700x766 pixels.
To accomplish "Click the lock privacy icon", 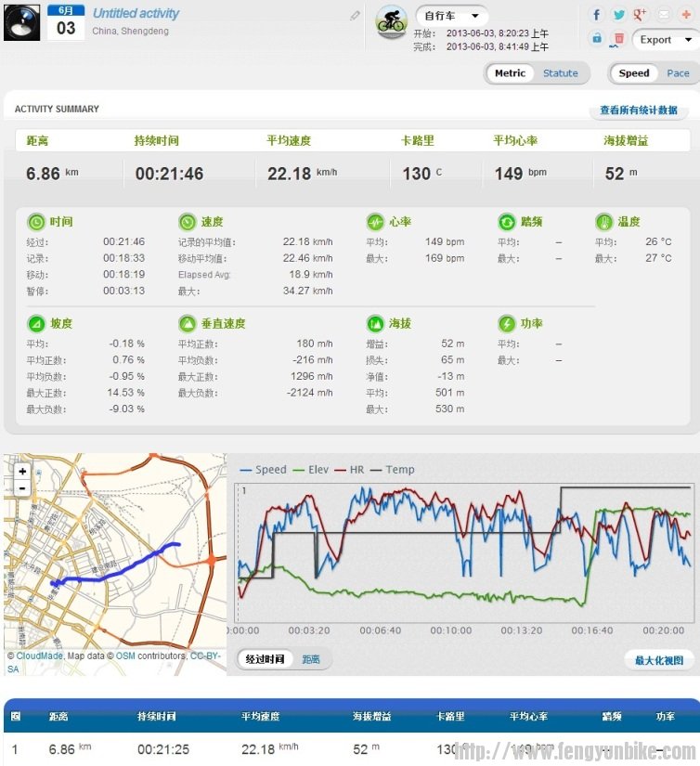I will [x=596, y=39].
